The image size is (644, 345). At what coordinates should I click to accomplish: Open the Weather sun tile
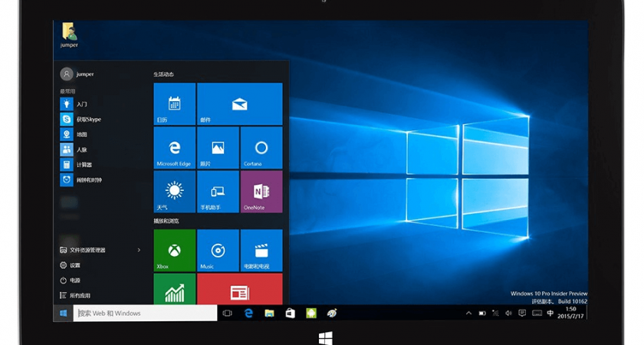[175, 192]
